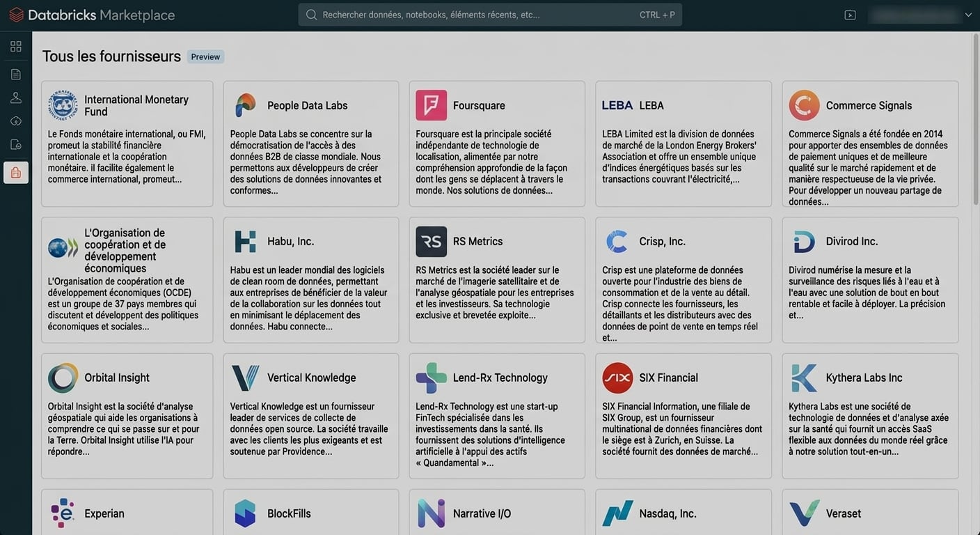Screen dimensions: 980x535
Task: Click the Narrative I/O logo
Action: [432, 513]
